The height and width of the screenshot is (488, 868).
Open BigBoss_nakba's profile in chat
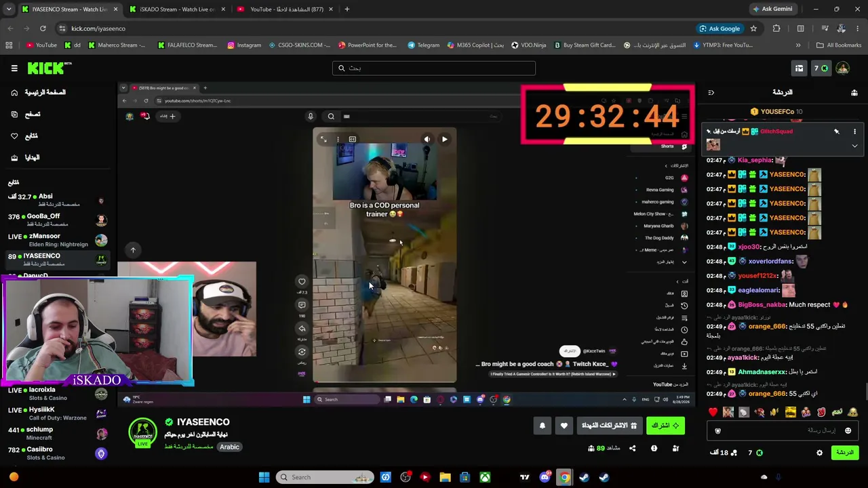[x=762, y=304]
